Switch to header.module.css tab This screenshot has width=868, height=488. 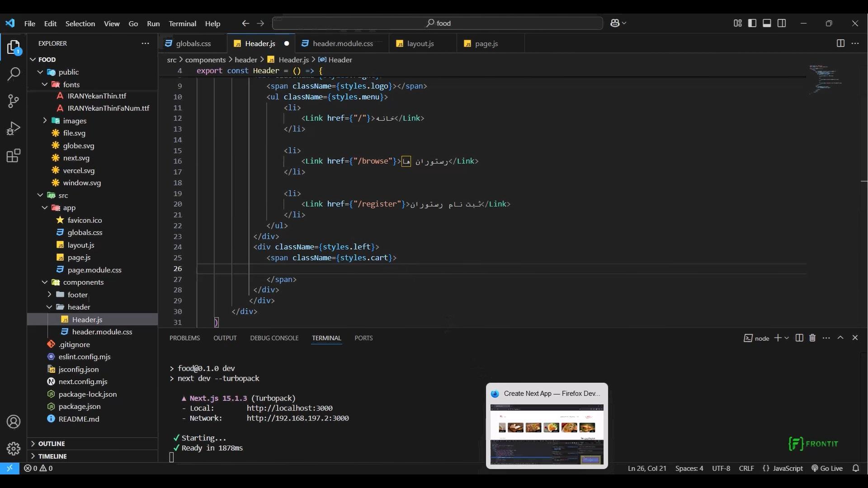click(342, 43)
